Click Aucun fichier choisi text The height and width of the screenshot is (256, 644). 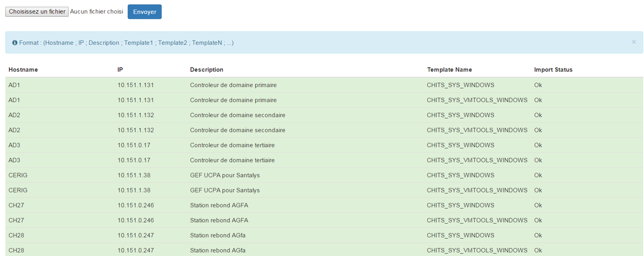tap(97, 11)
